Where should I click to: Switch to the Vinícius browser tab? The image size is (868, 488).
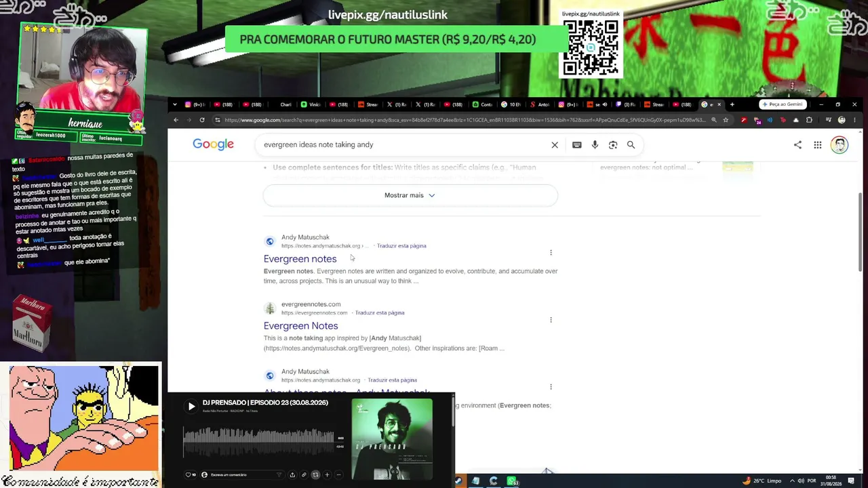pyautogui.click(x=311, y=104)
